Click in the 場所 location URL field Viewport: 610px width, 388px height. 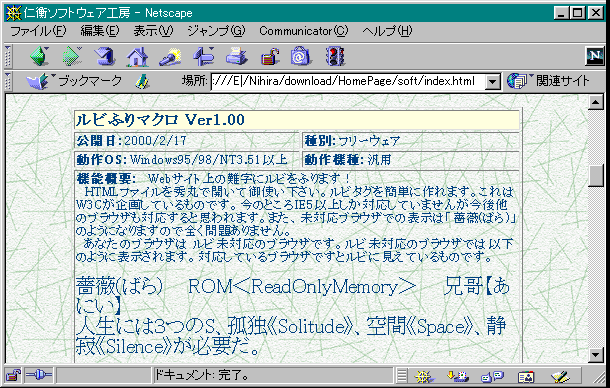tap(348, 81)
